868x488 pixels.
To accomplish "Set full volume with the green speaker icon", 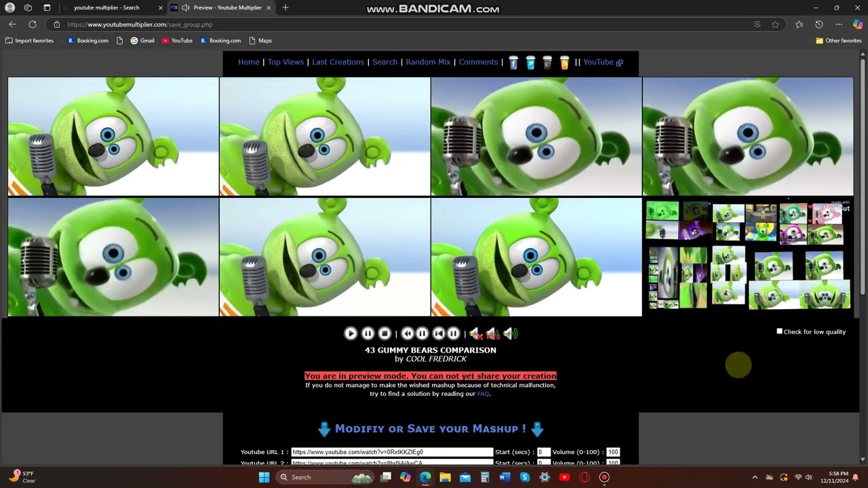I will (x=511, y=333).
